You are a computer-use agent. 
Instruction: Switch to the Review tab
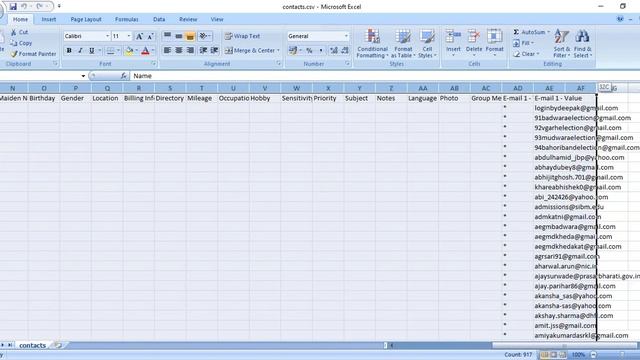click(188, 19)
